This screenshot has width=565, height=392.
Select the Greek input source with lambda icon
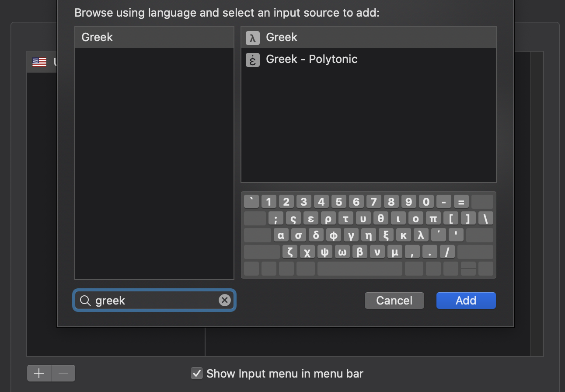368,38
